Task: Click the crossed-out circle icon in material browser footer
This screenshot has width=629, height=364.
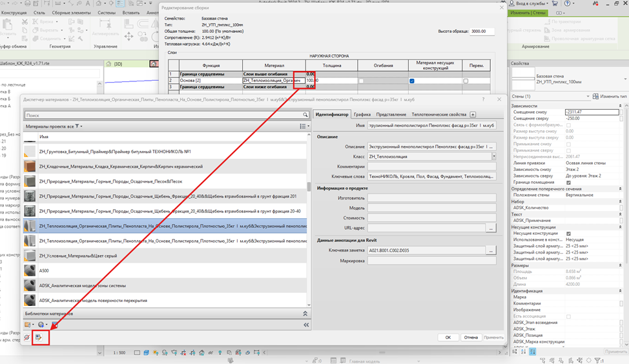Action: (27, 338)
